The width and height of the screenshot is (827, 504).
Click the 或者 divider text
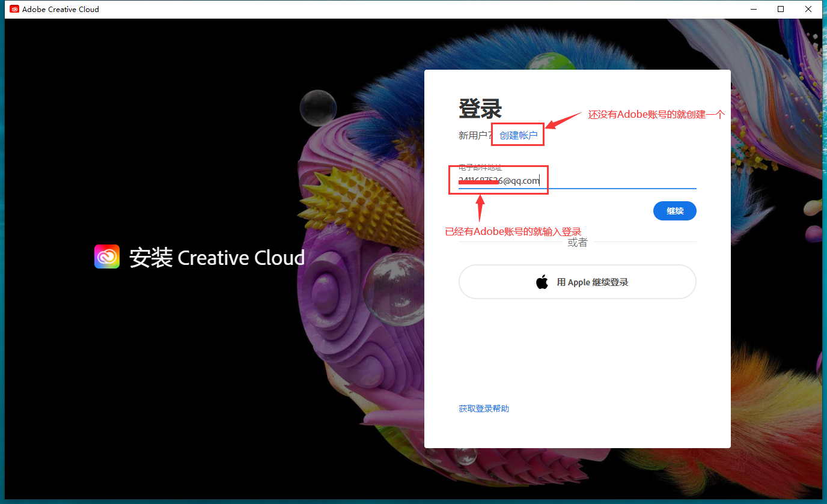point(577,242)
